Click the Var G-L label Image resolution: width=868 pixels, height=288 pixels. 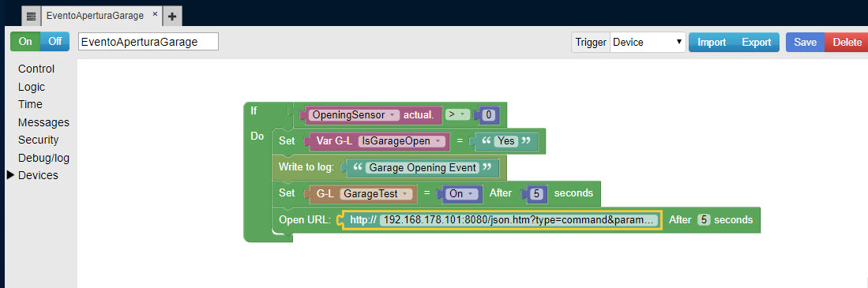[x=334, y=141]
